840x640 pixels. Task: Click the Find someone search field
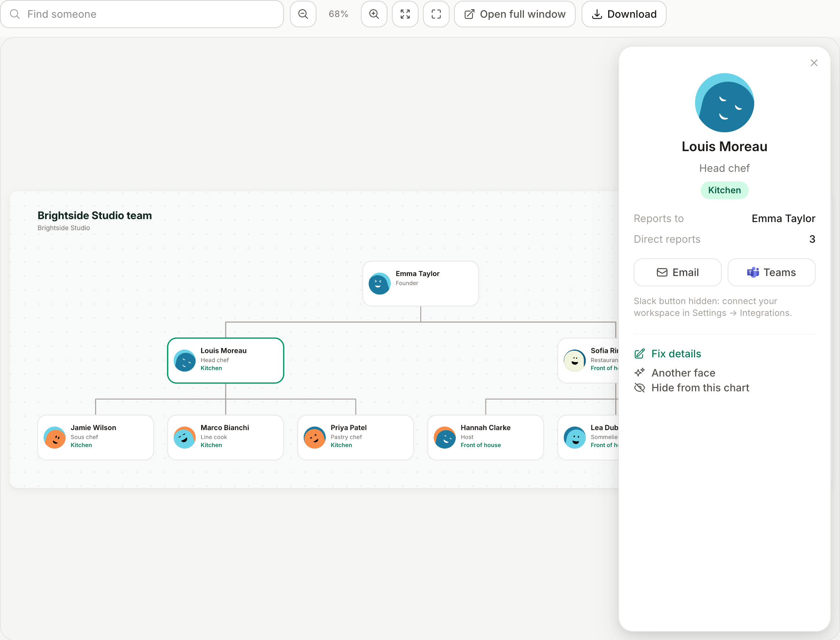[142, 14]
